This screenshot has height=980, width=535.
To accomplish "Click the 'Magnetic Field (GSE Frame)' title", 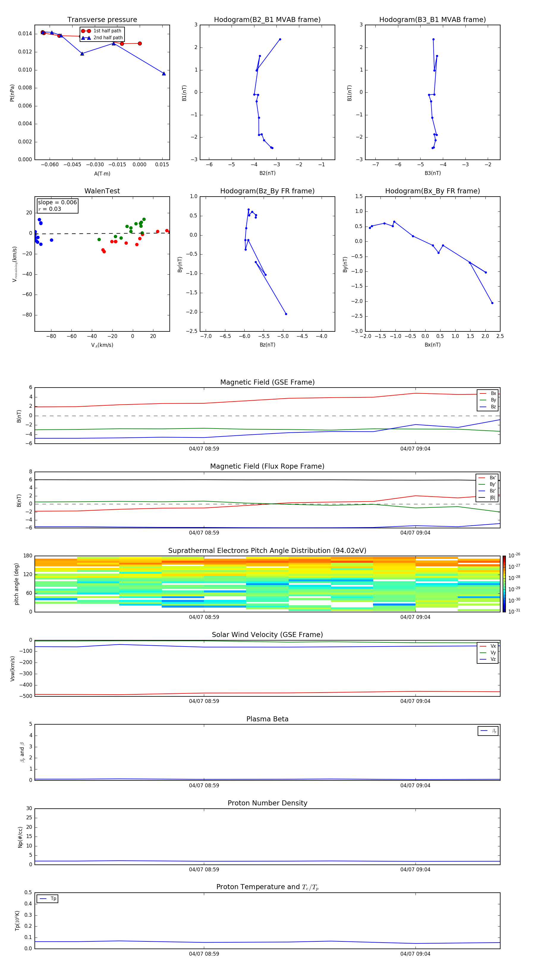I will (267, 382).
